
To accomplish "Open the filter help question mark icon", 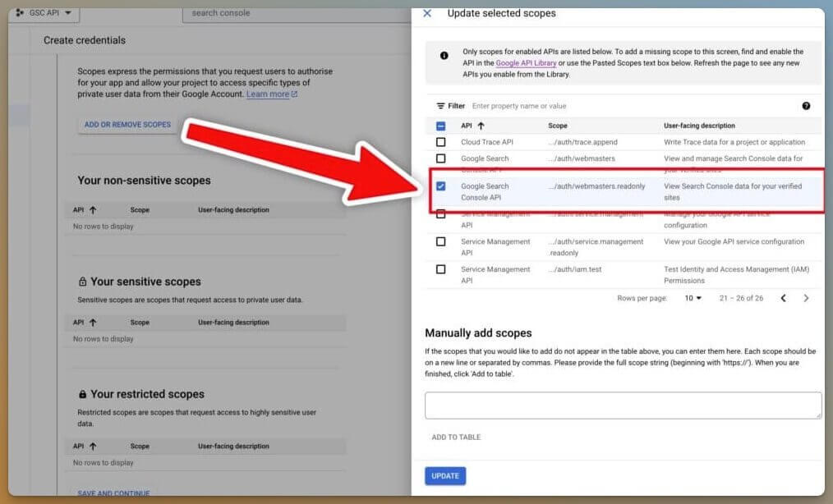I will 806,106.
